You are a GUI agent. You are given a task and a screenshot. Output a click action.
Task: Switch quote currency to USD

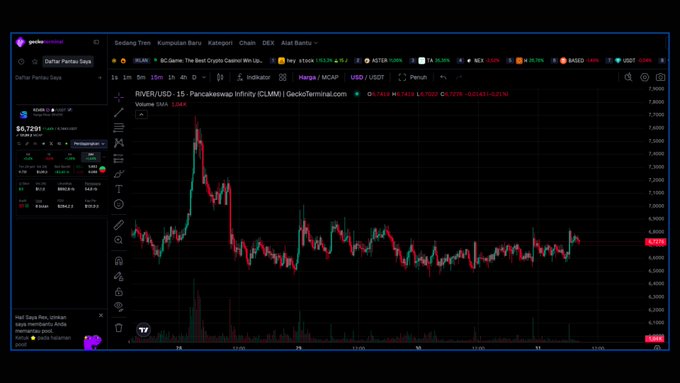(356, 77)
